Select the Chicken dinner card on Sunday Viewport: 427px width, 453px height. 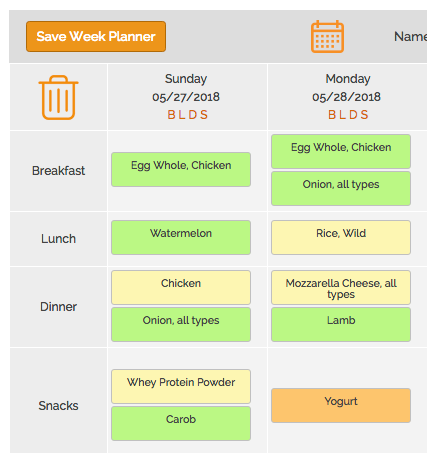181,287
